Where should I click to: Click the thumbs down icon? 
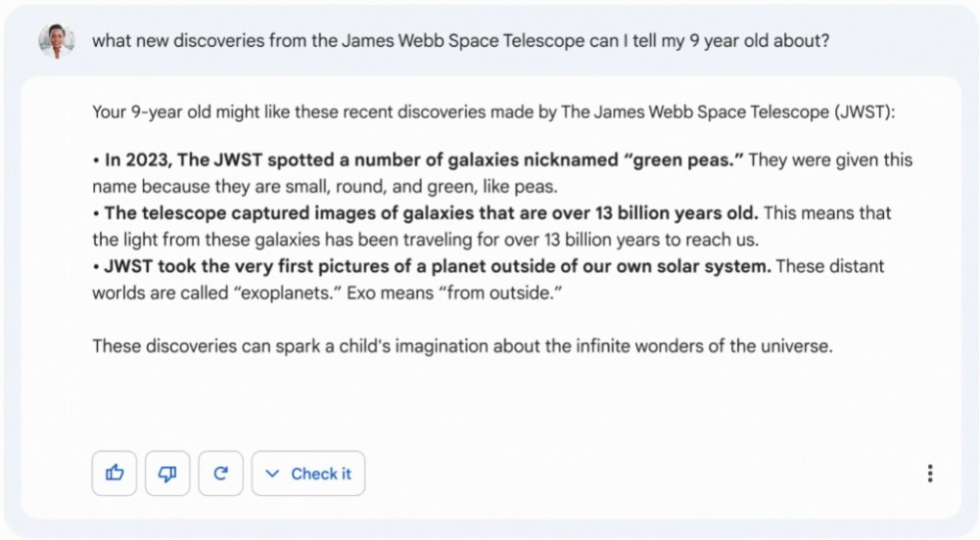click(x=168, y=474)
